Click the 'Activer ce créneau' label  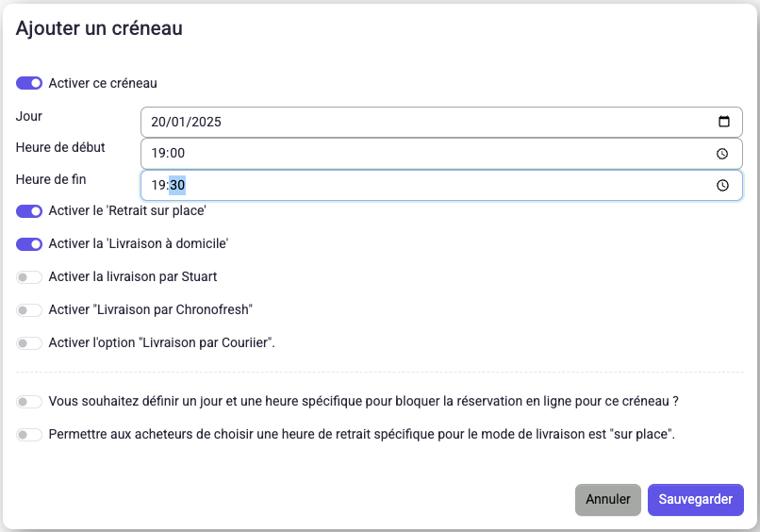103,83
